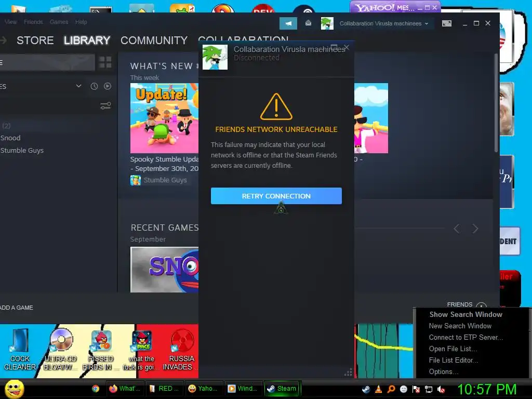This screenshot has width=532, height=399.
Task: Click the Steam announcements megaphone icon
Action: point(288,23)
